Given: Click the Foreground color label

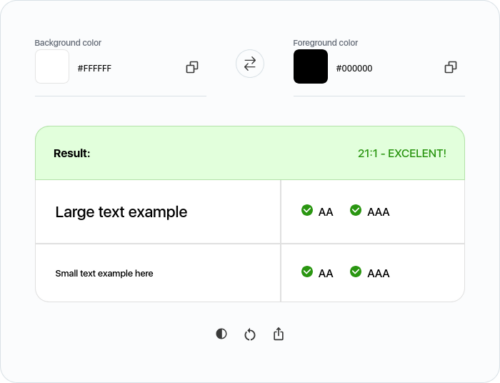Looking at the screenshot, I should click(326, 43).
